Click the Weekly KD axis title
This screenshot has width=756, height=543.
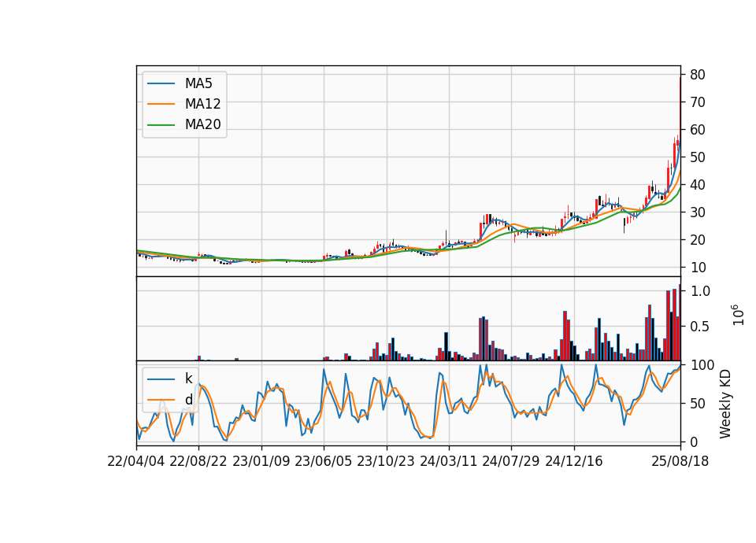click(725, 404)
